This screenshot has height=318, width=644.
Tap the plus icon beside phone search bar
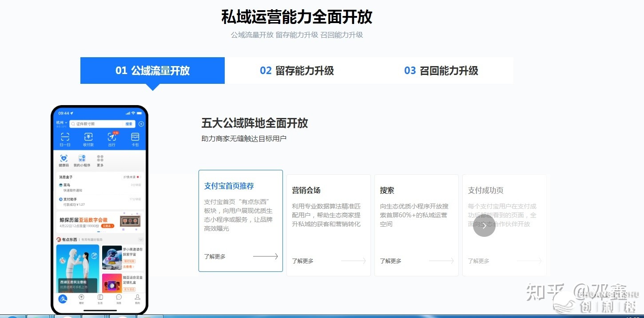141,124
